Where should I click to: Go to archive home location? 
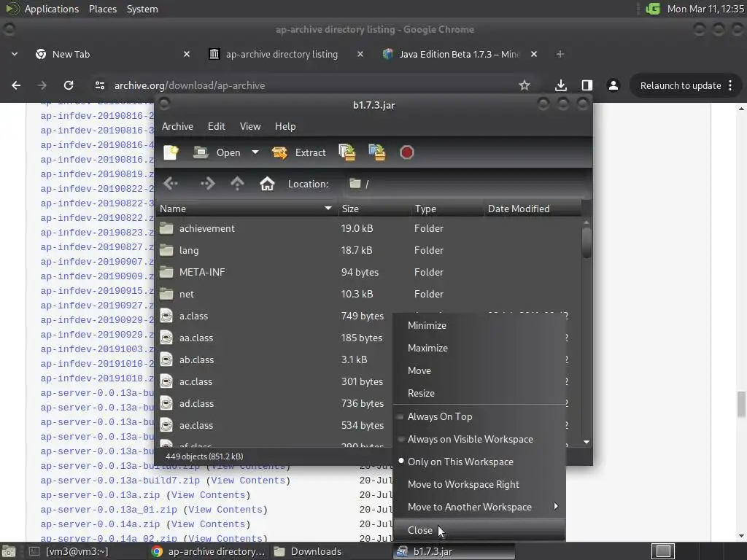(267, 184)
